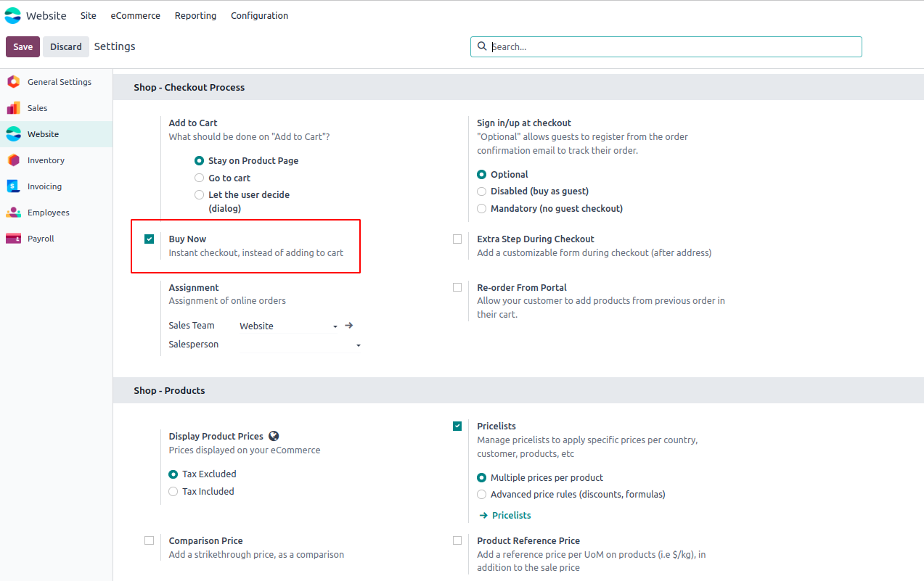
Task: Select Employees settings icon
Action: 13,213
